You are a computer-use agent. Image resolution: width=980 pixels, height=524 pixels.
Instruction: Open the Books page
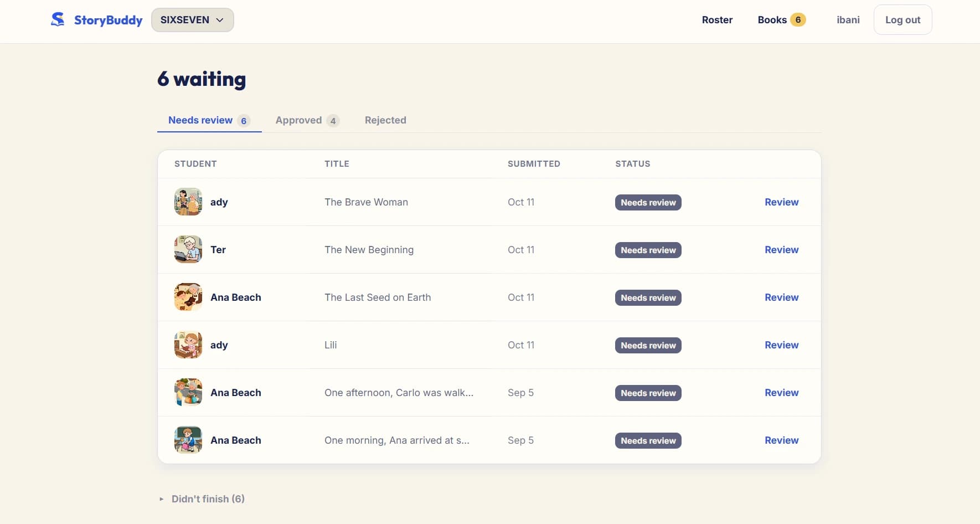pos(772,20)
